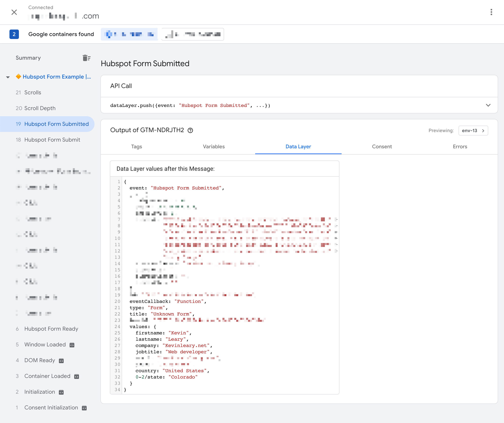504x423 pixels.
Task: Clear events with the trash icon
Action: 86,58
